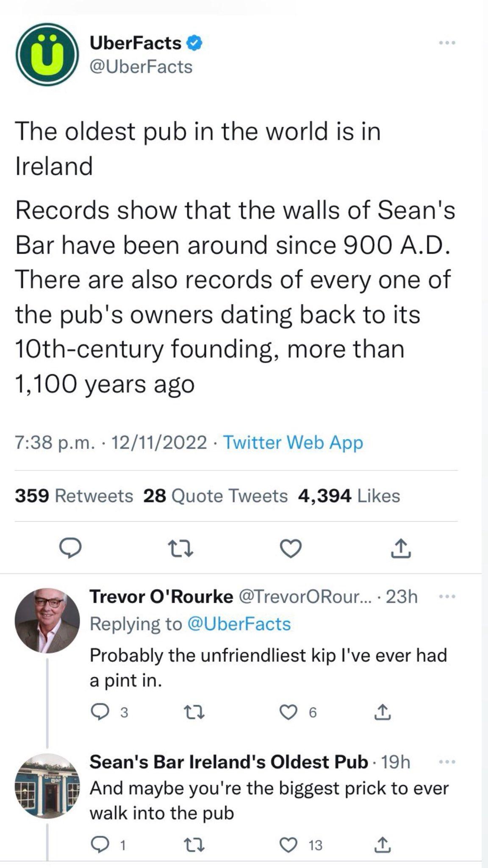Viewport: 488px width, 868px height.
Task: Open more options on the Sean's Bar reply
Action: [x=447, y=762]
